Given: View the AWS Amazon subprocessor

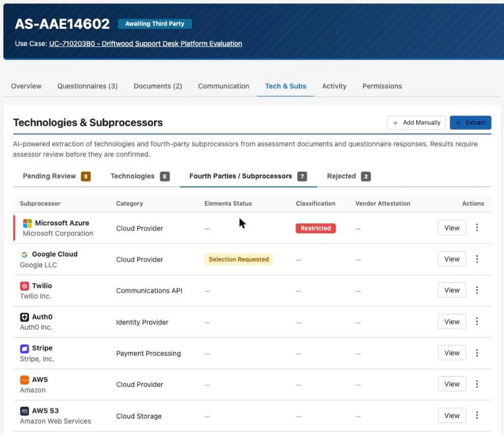Looking at the screenshot, I should tap(451, 384).
